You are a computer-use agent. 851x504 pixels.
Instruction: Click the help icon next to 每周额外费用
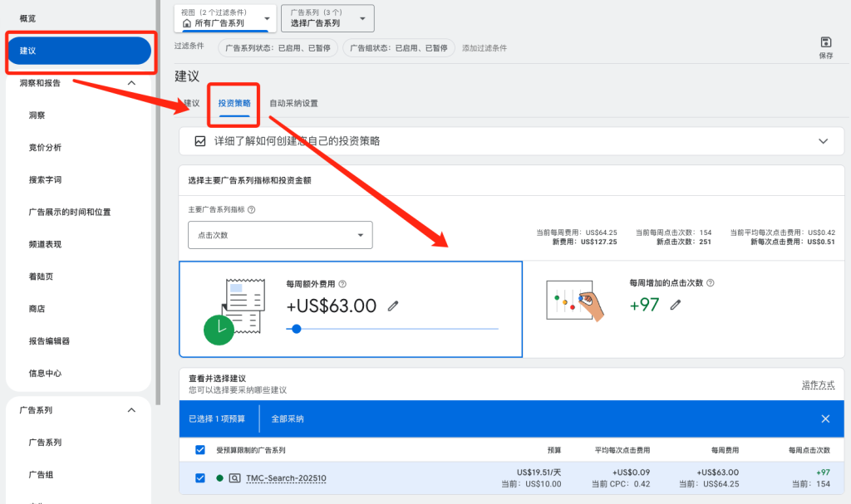click(x=343, y=284)
